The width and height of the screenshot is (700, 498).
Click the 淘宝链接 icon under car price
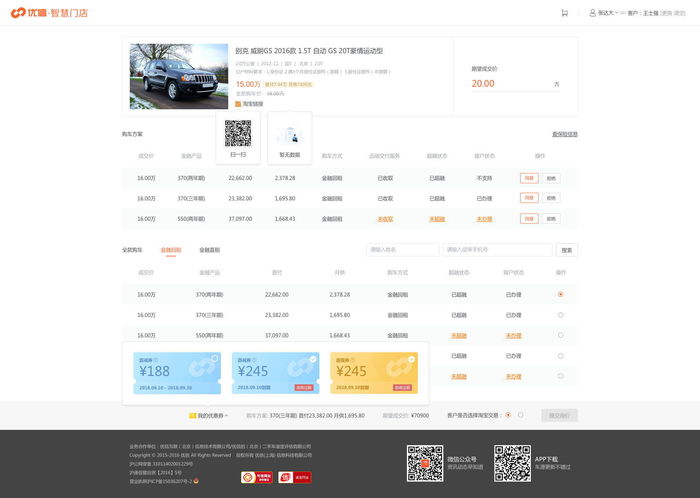point(238,103)
